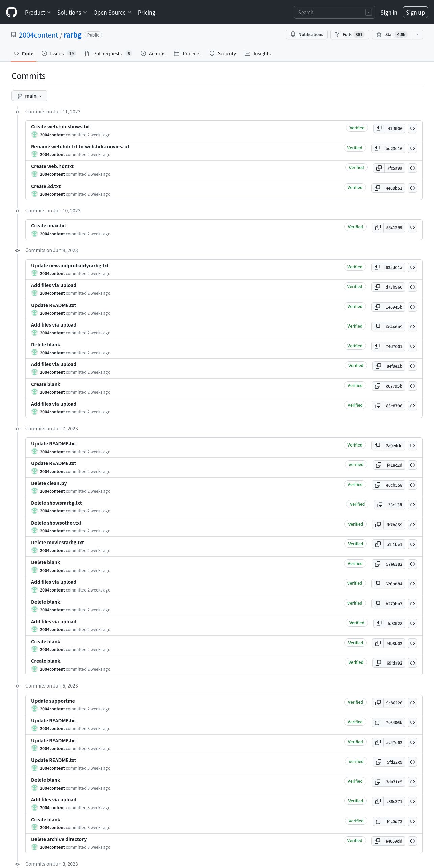Copy full SHA for commit 55c1299
The width and height of the screenshot is (434, 868).
point(378,227)
